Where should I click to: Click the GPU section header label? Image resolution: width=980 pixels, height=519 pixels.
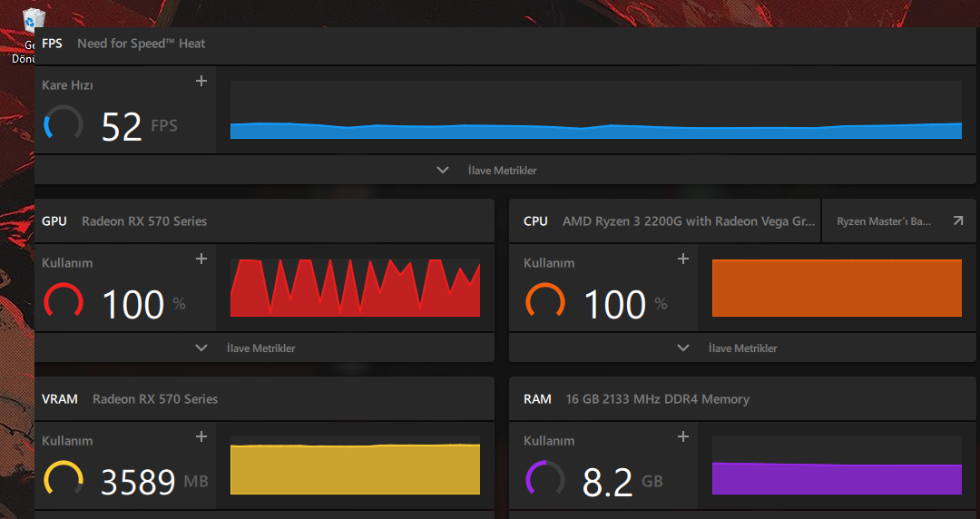[54, 220]
